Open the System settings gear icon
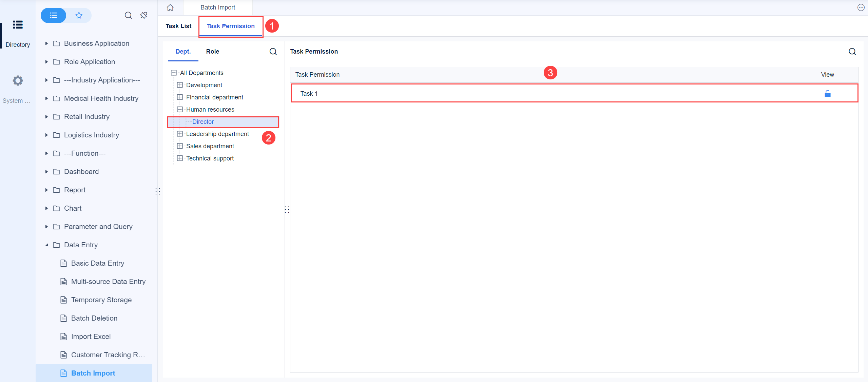868x382 pixels. click(x=17, y=80)
